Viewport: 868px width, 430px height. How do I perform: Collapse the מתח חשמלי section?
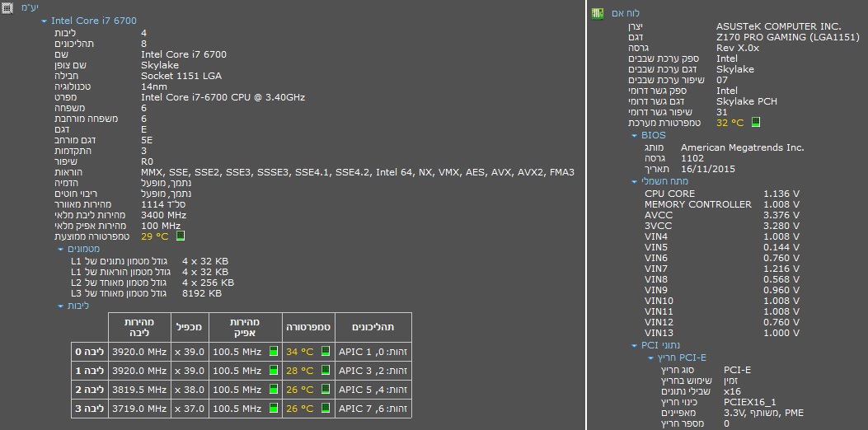635,181
